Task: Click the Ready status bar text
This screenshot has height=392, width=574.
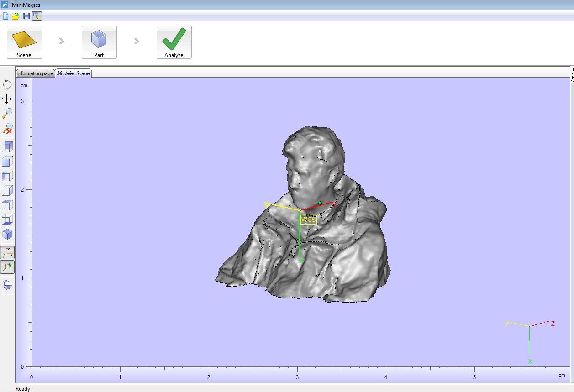Action: click(x=23, y=389)
